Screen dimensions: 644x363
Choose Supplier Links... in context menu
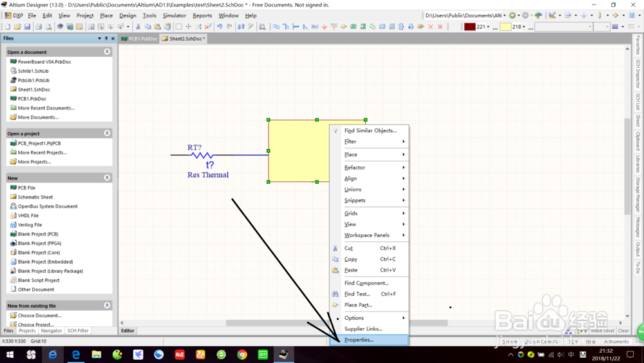[x=369, y=329]
